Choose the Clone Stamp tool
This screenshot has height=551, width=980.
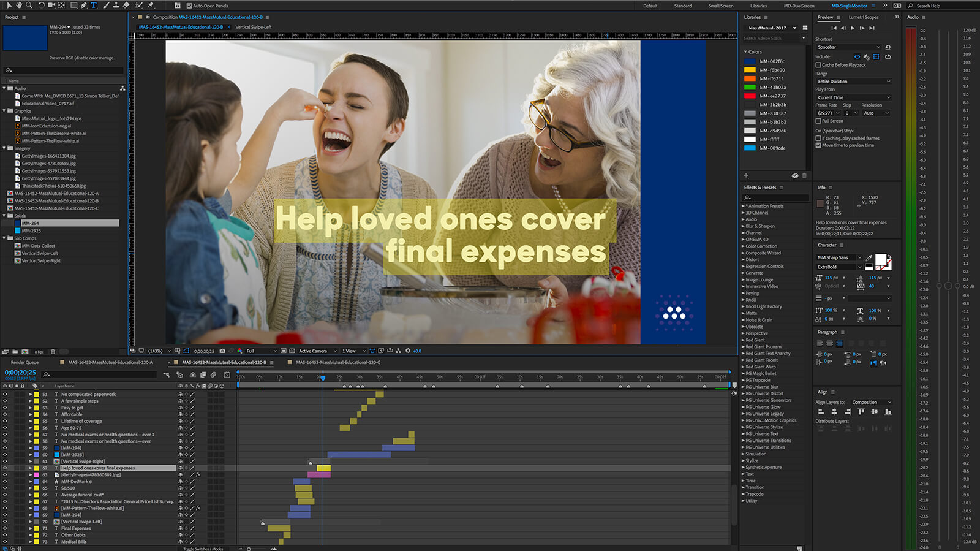click(x=116, y=6)
